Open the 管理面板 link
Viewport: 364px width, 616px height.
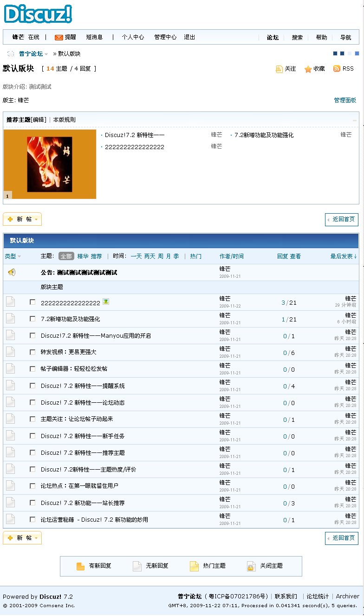point(345,100)
